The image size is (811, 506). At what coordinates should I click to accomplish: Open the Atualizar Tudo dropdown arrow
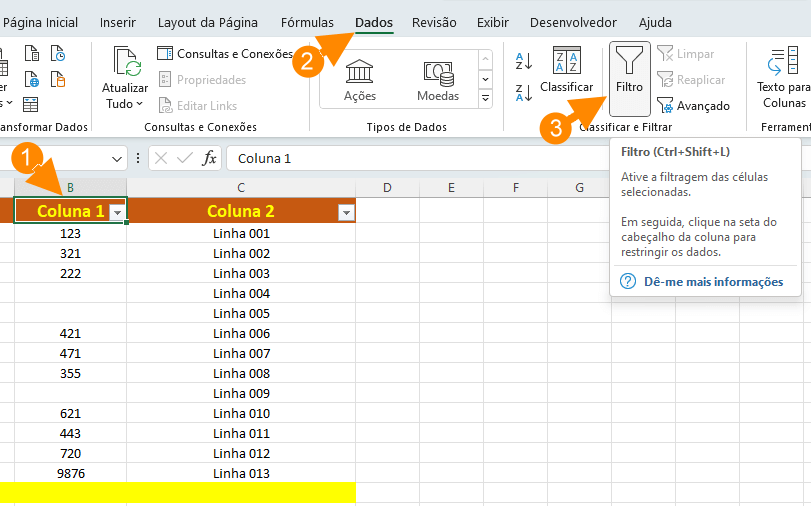tap(139, 104)
